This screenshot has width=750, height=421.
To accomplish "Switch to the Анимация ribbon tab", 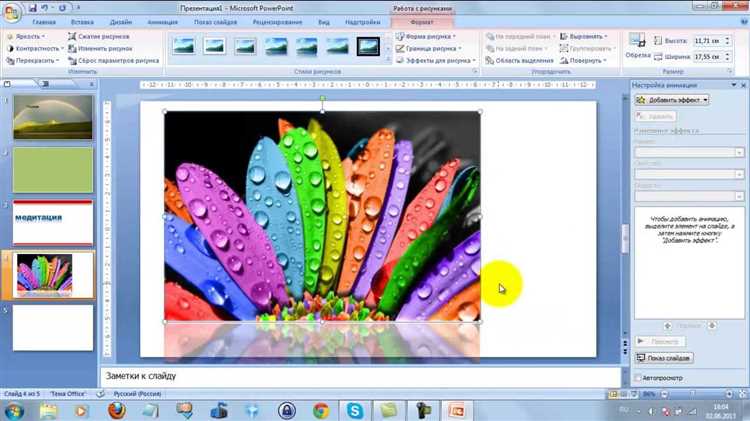I will (x=163, y=22).
